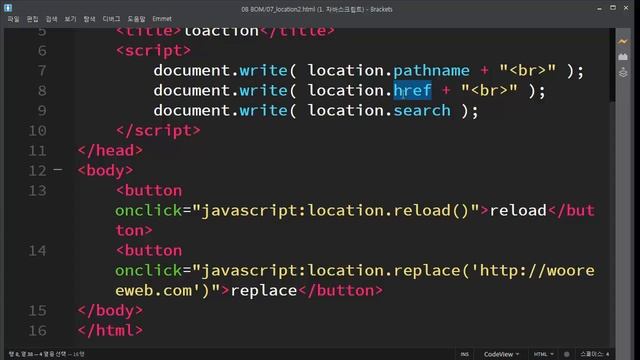Close the Brackets window
Screen dimensions: 640x360
tap(626, 8)
